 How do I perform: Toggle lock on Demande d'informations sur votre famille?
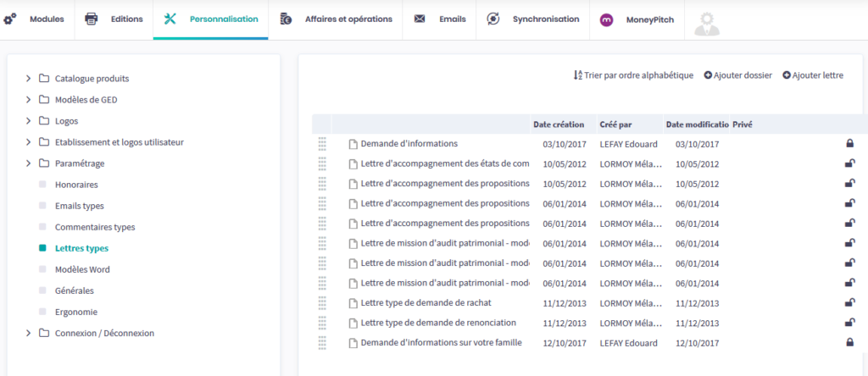click(x=849, y=342)
